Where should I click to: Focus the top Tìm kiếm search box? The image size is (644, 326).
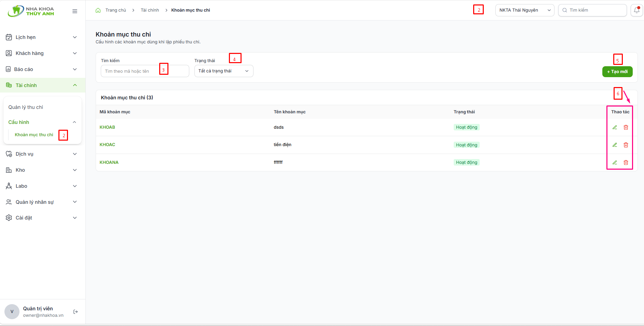pyautogui.click(x=592, y=10)
